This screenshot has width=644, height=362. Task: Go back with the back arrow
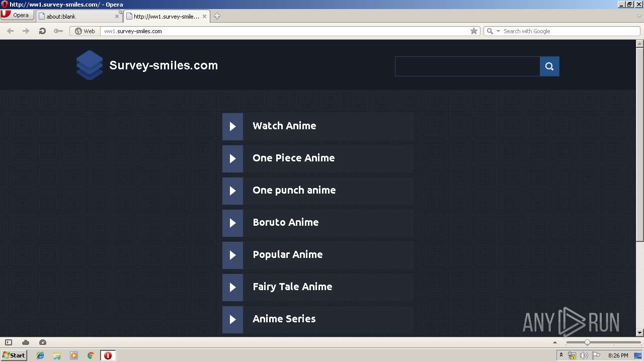point(10,31)
